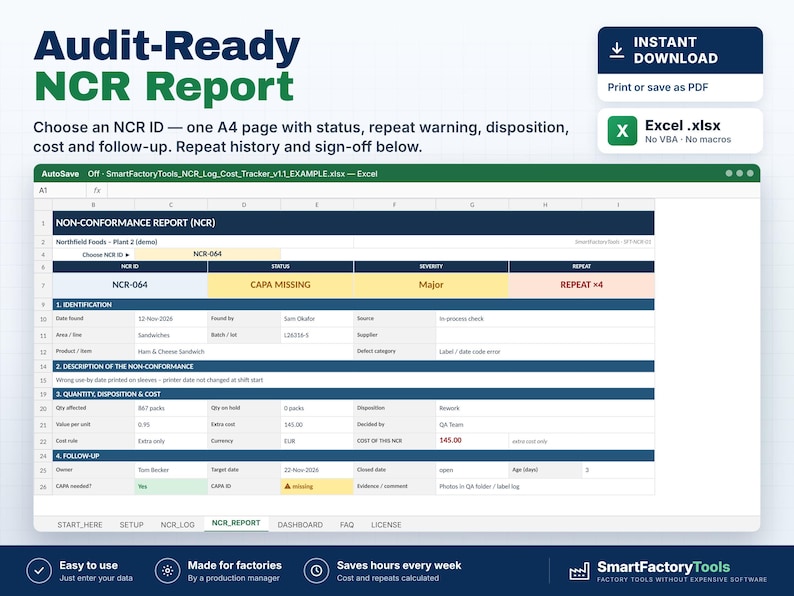The width and height of the screenshot is (794, 596).
Task: Click the green Excel X icon
Action: (622, 131)
